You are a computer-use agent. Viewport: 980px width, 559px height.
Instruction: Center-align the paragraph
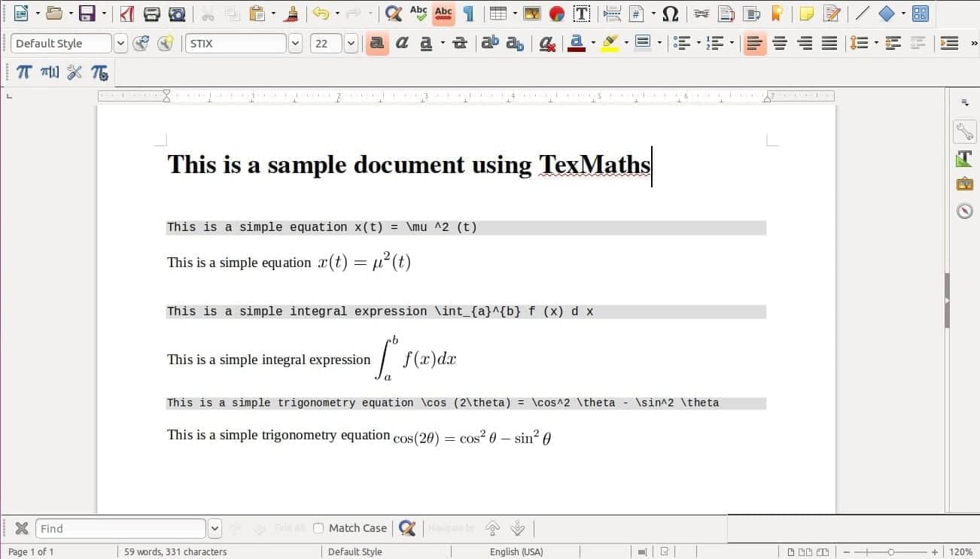coord(780,44)
